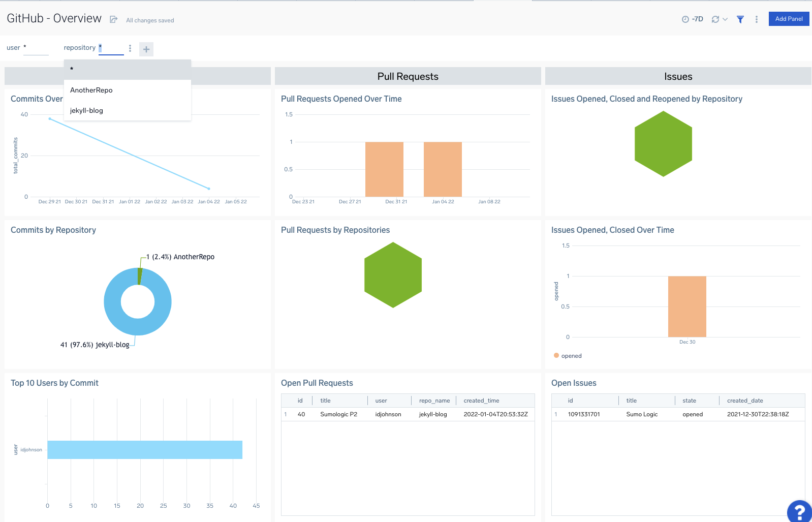Image resolution: width=812 pixels, height=522 pixels.
Task: Click the 2021-12-30T22:38:18Z created_date cell
Action: (758, 414)
